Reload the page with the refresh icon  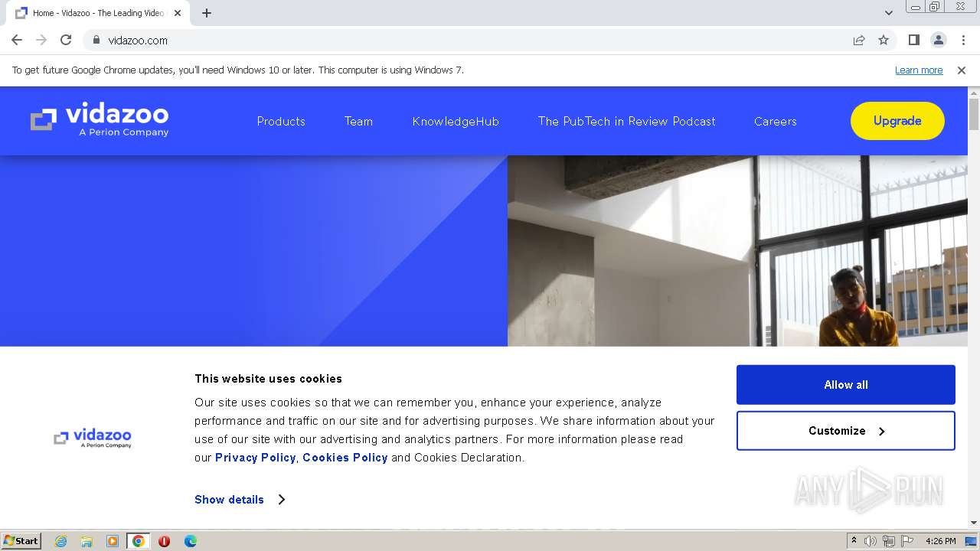(66, 40)
